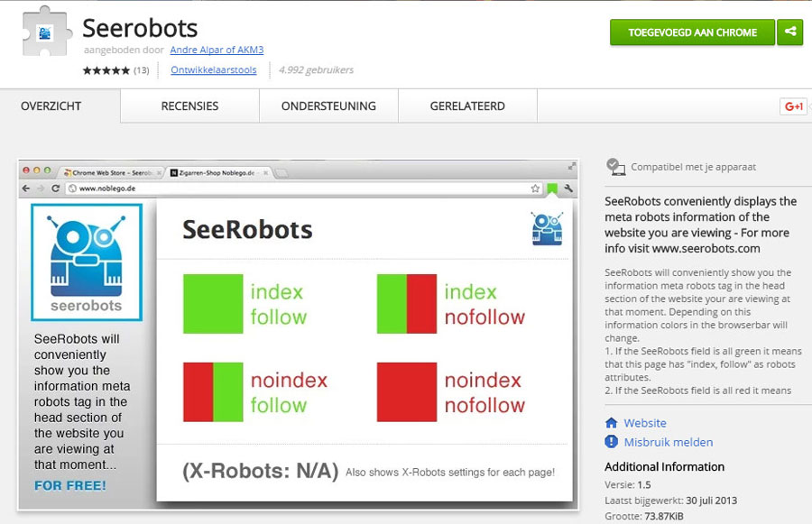Viewport: 812px width, 524px height.
Task: Click the (X-Robots: N/A) text
Action: 261,471
